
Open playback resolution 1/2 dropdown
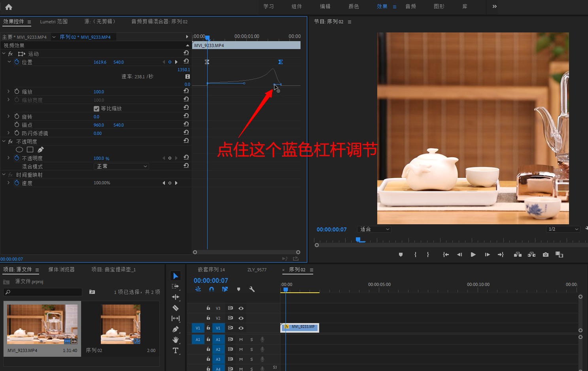pyautogui.click(x=563, y=229)
